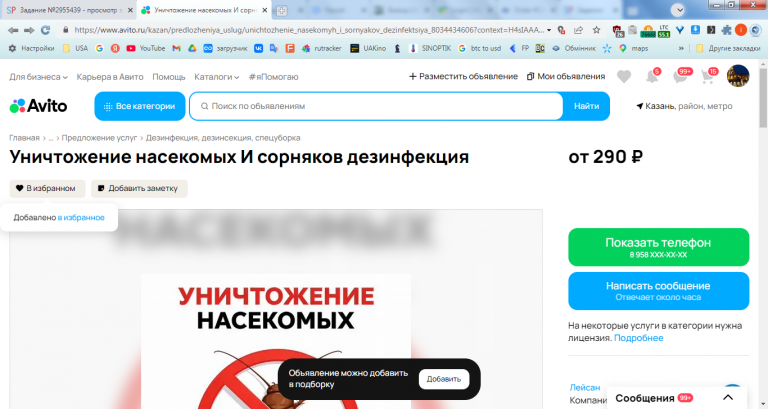Open the в избранное link in tooltip
The height and width of the screenshot is (409, 768).
[81, 217]
